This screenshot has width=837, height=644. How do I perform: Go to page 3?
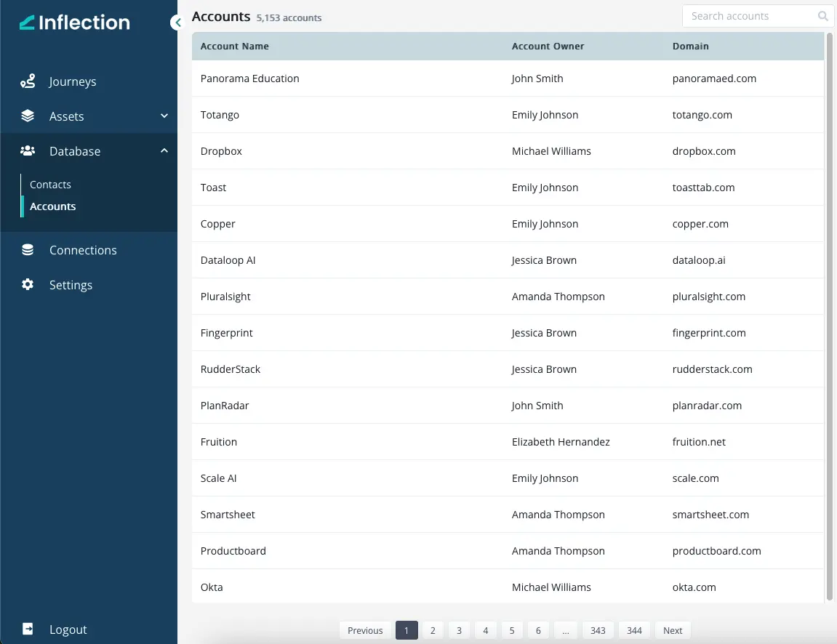point(459,631)
